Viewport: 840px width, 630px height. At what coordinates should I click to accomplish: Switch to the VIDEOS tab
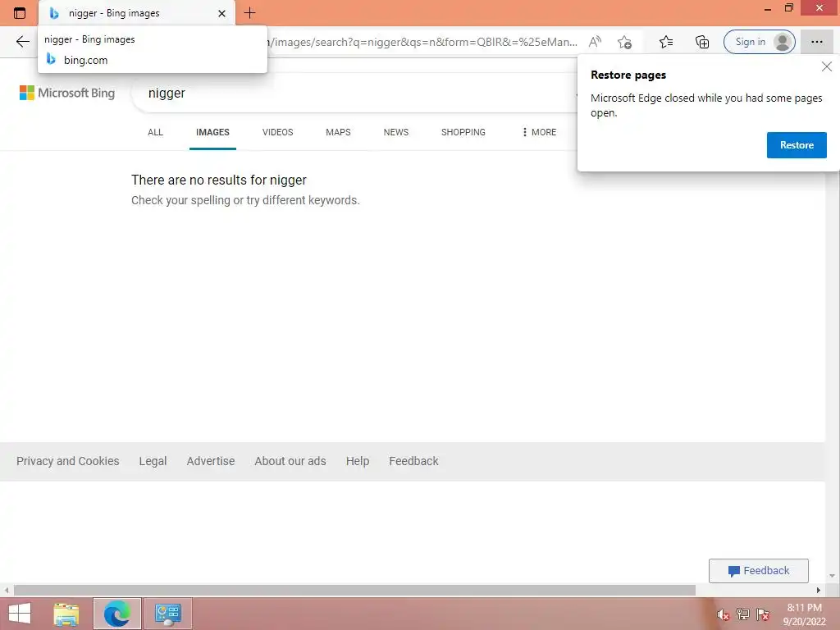pyautogui.click(x=277, y=132)
